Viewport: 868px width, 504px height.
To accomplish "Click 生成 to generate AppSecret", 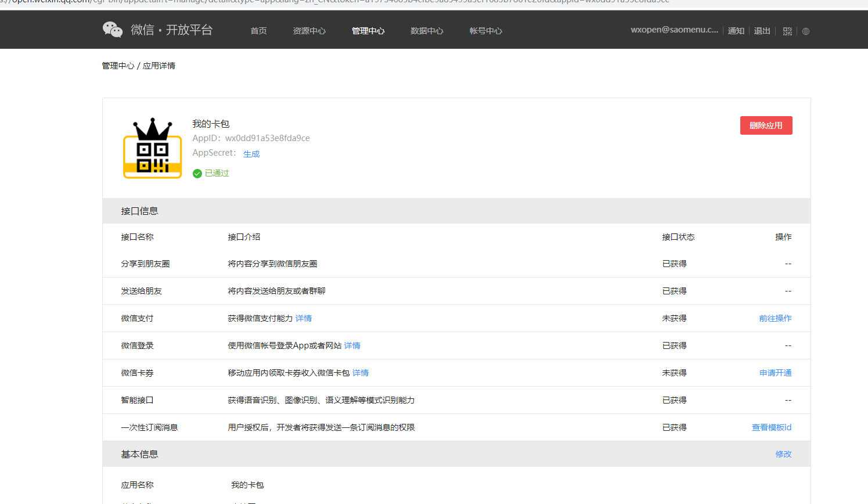I will coord(251,154).
